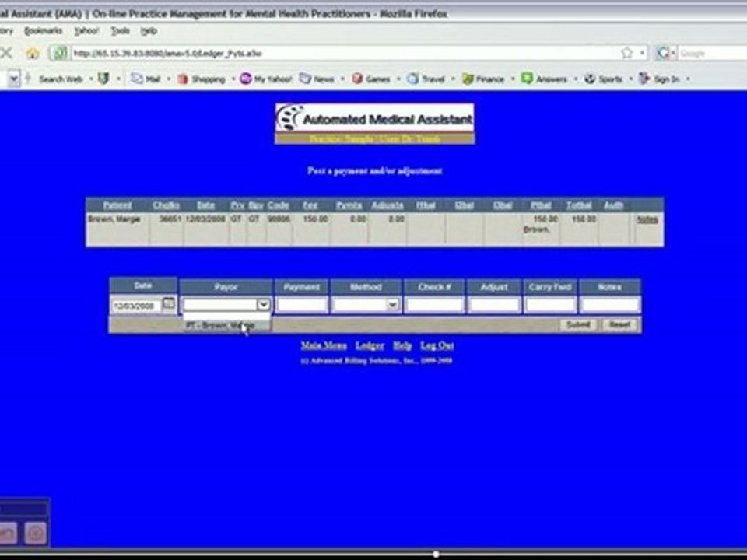This screenshot has width=747, height=560.
Task: Click the Automated Medical Assistant logo
Action: 374,117
